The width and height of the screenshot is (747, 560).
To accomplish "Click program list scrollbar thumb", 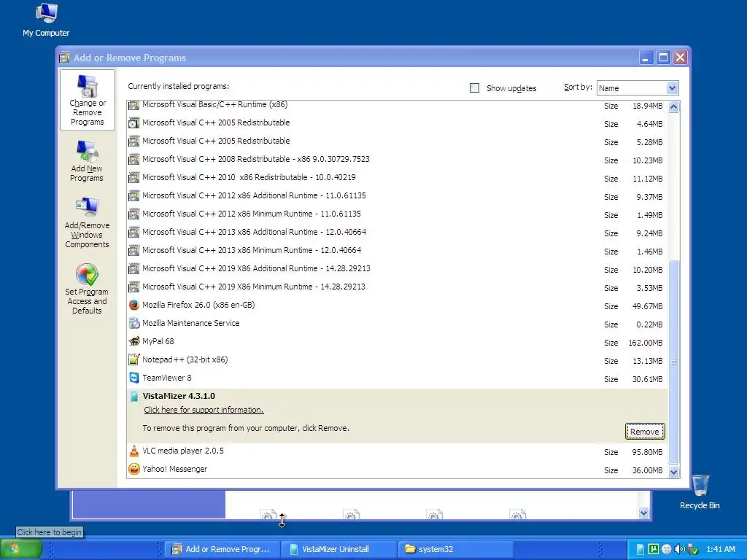I will (673, 362).
